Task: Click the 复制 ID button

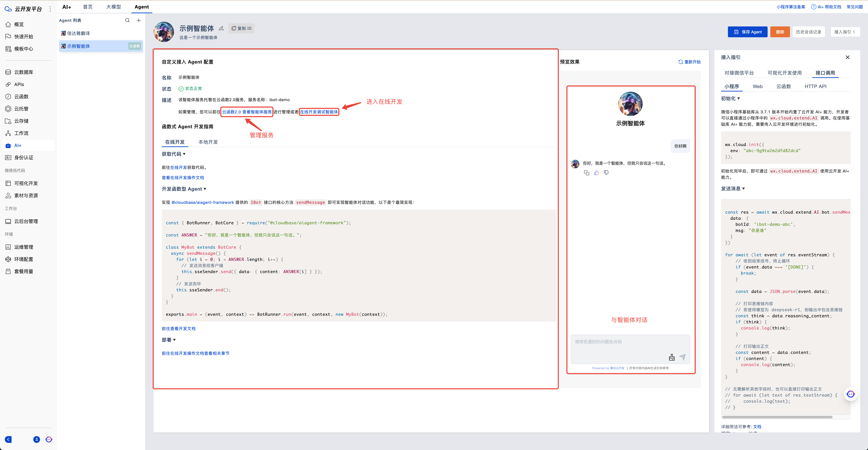Action: (242, 28)
